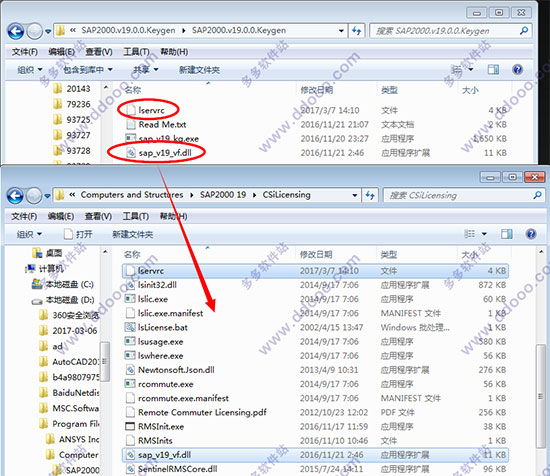Image resolution: width=550 pixels, height=476 pixels.
Task: Open address bar dropdown in Keygen window
Action: pos(341,31)
